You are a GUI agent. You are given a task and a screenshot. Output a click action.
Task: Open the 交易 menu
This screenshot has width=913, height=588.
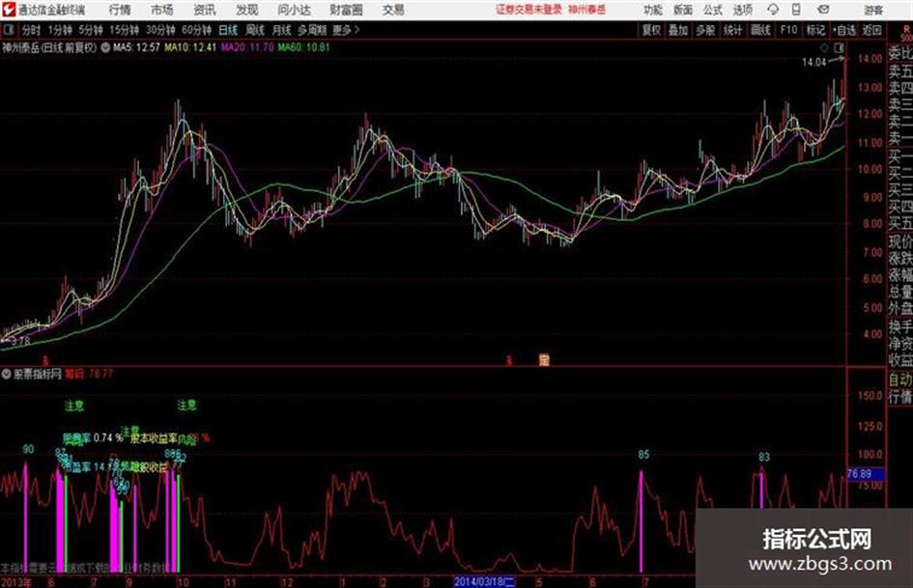[393, 10]
